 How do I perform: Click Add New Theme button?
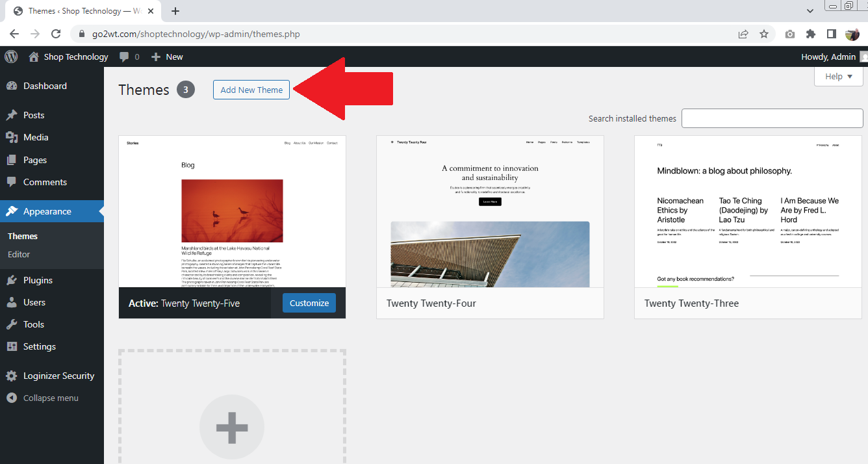tap(251, 90)
